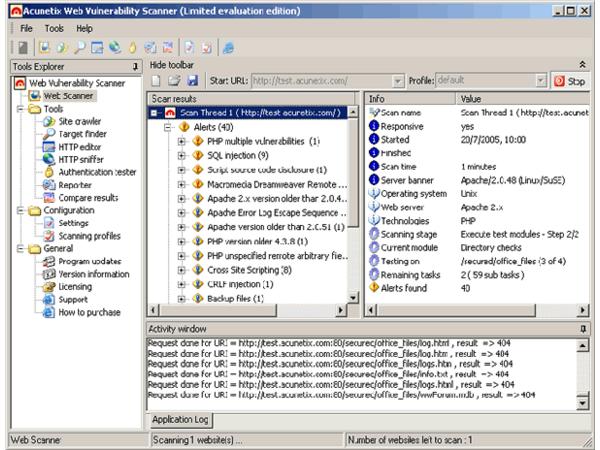Open the Start URL dropdown arrow
Image resolution: width=600 pixels, height=450 pixels.
click(x=399, y=80)
